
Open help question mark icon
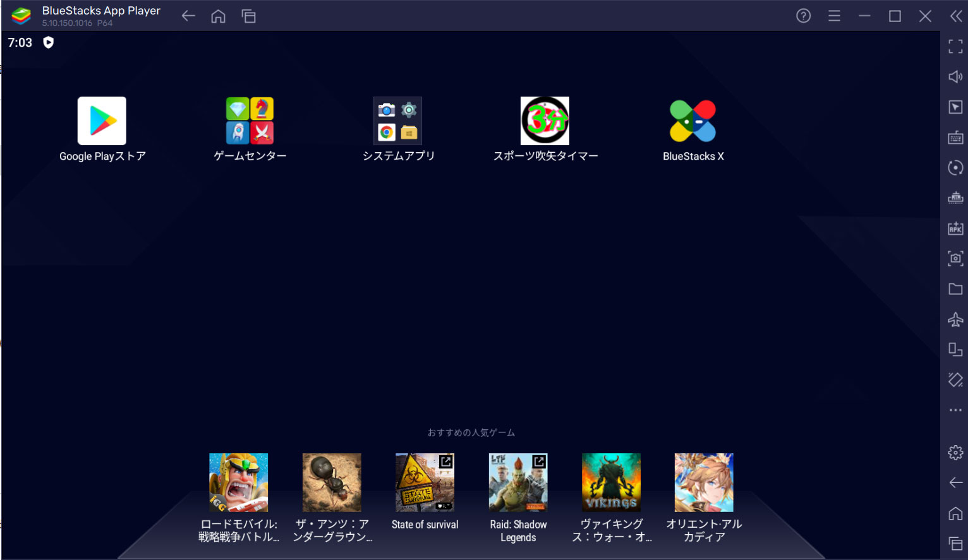click(803, 16)
